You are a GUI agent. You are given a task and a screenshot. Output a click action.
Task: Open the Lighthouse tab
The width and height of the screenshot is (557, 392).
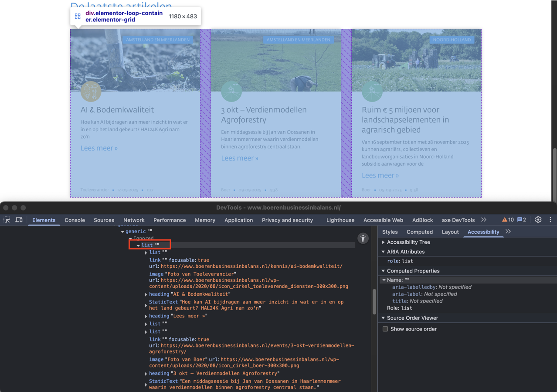[340, 220]
